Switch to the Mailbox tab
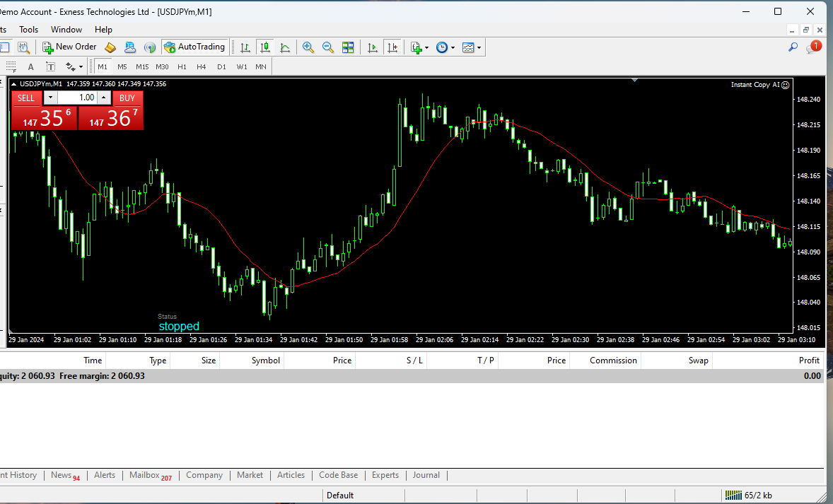Viewport: 833px width, 504px height. point(150,476)
